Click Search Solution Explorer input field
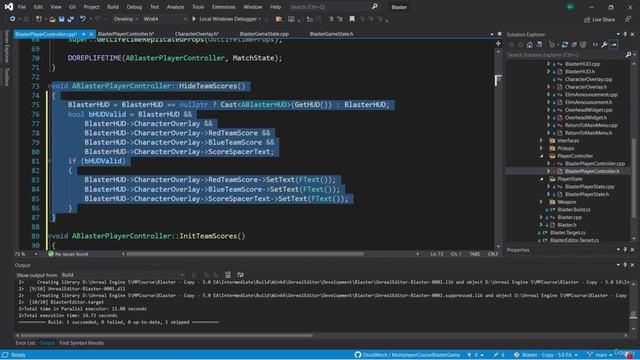The image size is (640, 360). click(565, 55)
